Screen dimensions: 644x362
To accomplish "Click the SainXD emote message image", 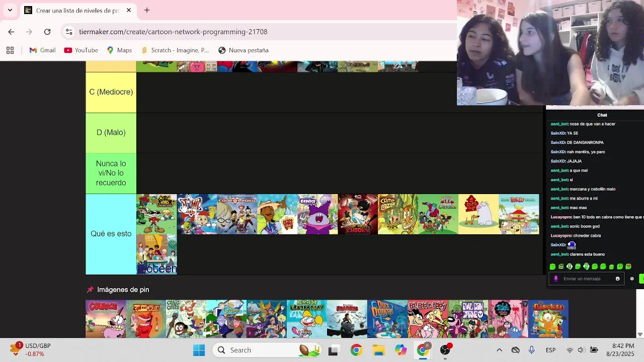I will coord(572,245).
